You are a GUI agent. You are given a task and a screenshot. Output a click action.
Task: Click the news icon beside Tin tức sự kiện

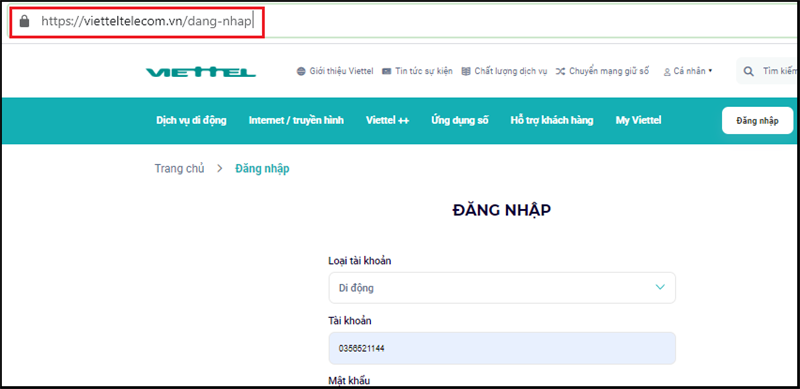click(x=386, y=71)
